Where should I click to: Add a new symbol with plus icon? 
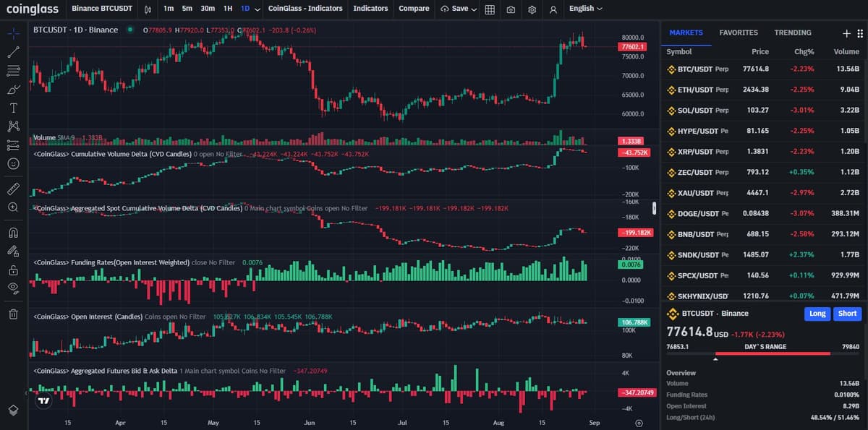point(847,33)
